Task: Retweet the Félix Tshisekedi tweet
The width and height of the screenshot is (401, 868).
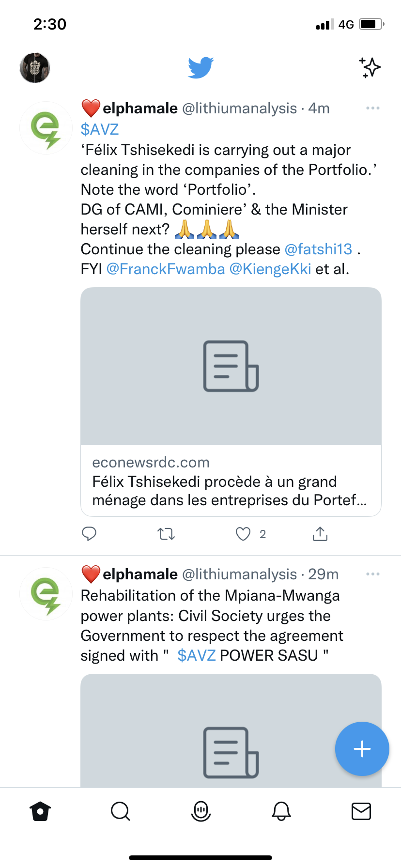Action: coord(166,534)
